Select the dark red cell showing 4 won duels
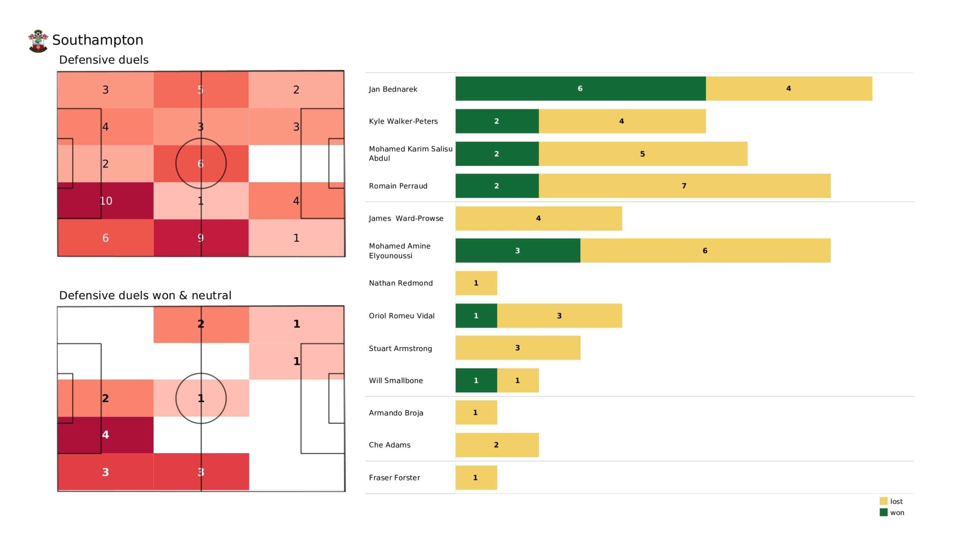 click(105, 435)
